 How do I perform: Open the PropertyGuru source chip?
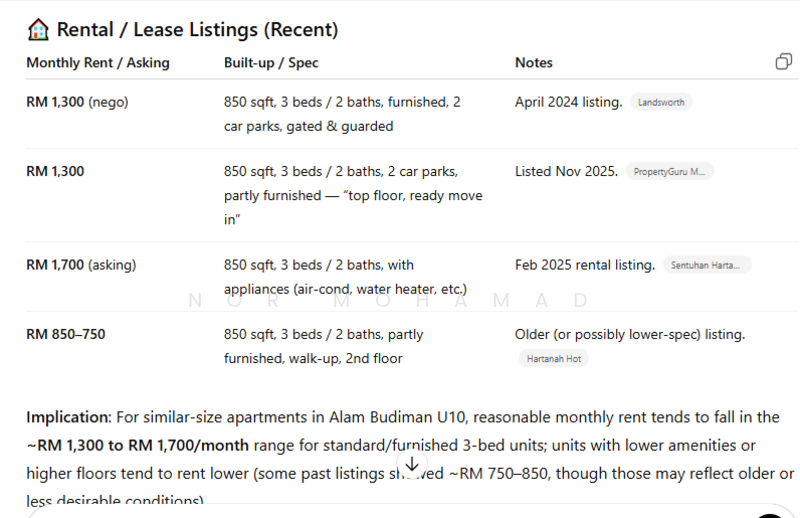pos(670,172)
